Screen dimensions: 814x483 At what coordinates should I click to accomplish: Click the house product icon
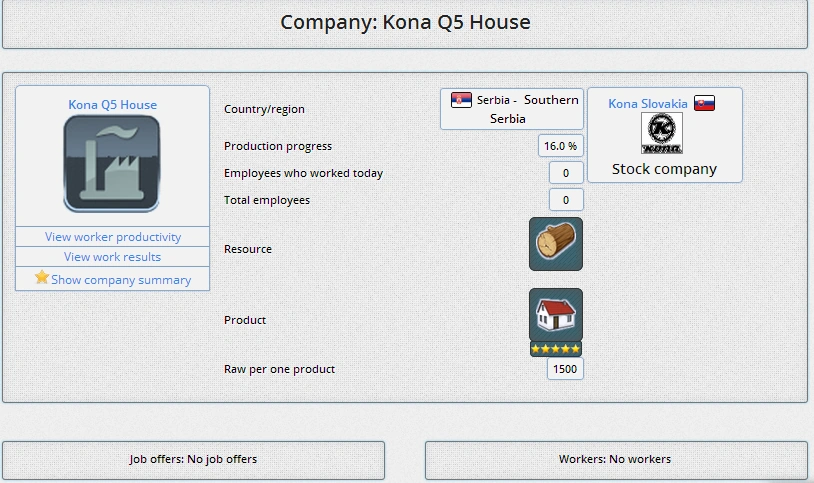point(555,315)
